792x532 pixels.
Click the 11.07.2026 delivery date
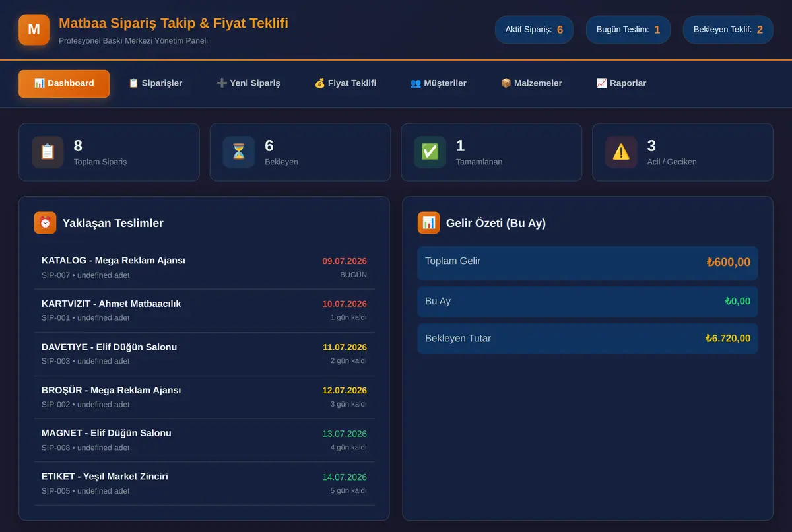pos(345,347)
